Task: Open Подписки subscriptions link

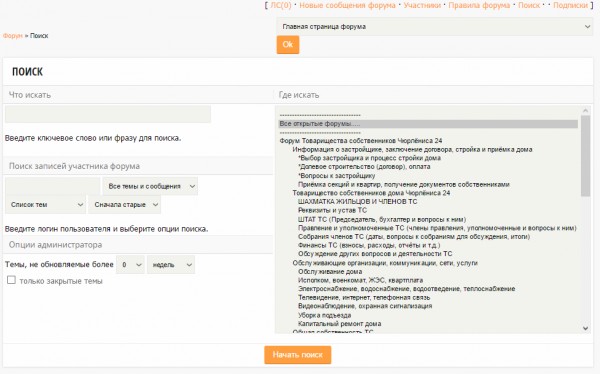Action: tap(571, 5)
